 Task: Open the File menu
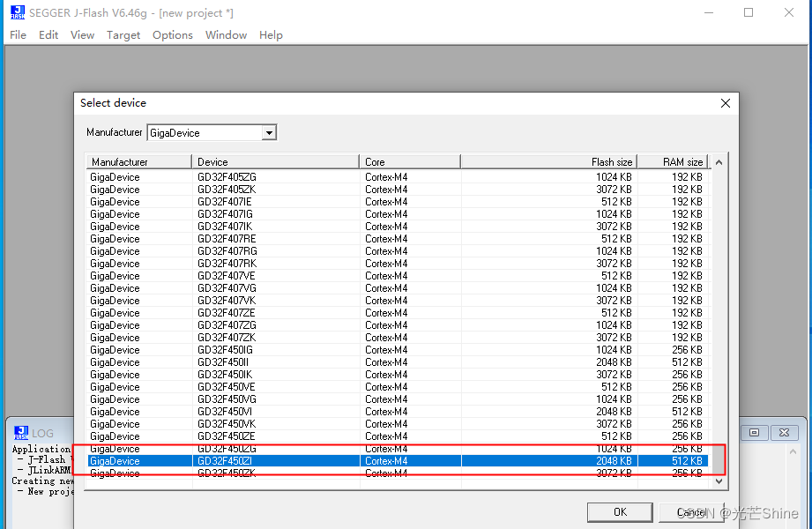pyautogui.click(x=19, y=34)
